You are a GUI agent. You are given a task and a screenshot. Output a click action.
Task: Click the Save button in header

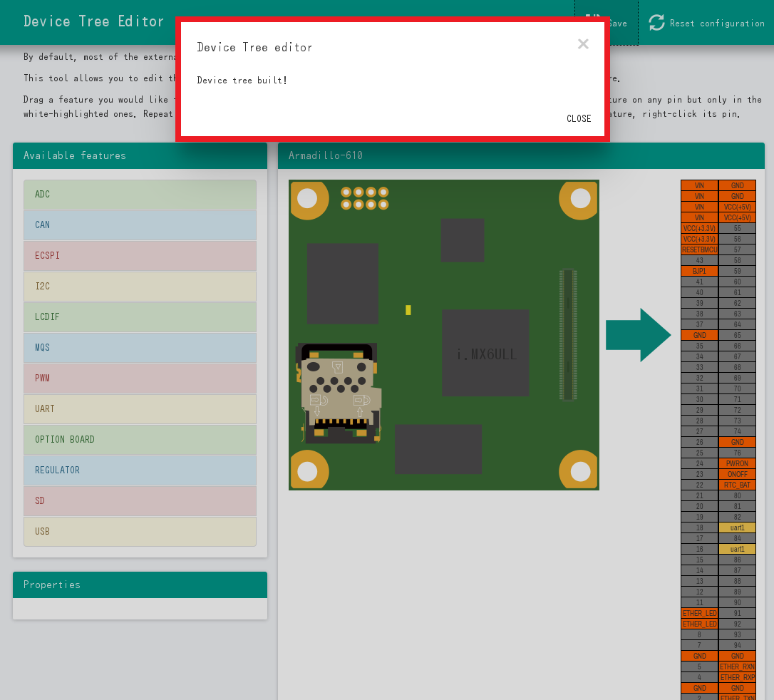pos(607,23)
